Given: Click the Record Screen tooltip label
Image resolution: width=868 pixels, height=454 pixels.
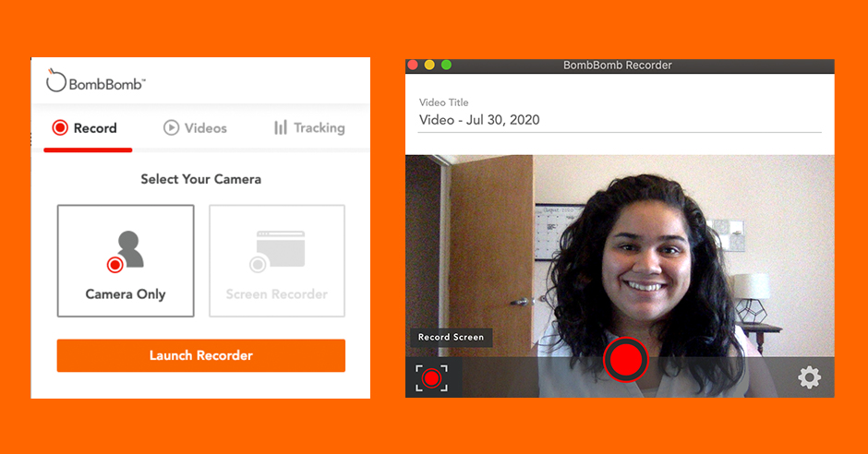Looking at the screenshot, I should click(452, 338).
